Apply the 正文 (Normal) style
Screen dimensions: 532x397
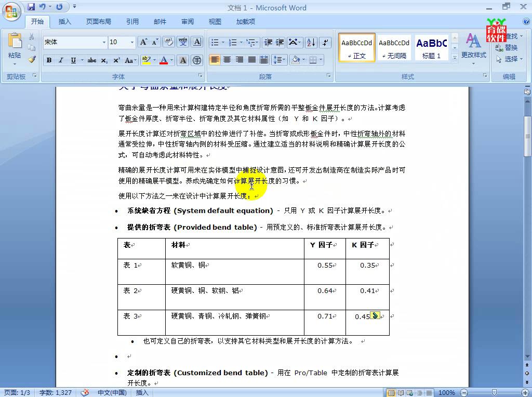click(356, 47)
